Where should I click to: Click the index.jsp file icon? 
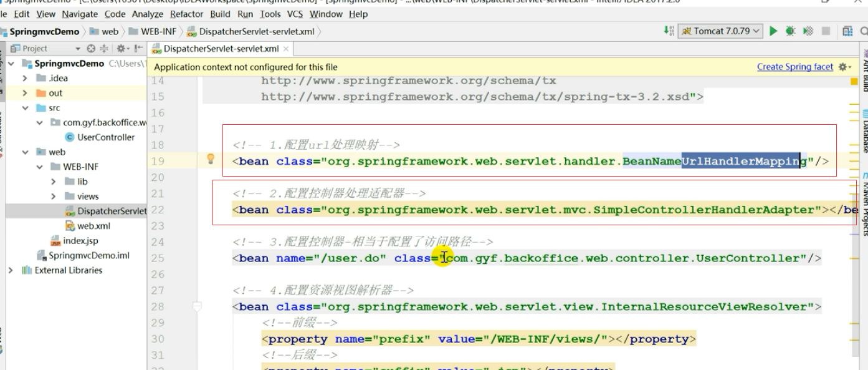[x=55, y=241]
